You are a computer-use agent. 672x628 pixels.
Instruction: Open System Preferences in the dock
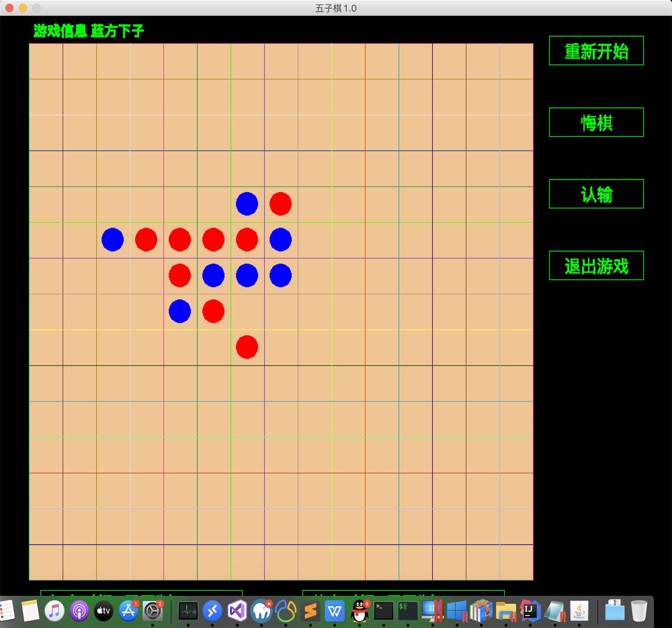[153, 611]
